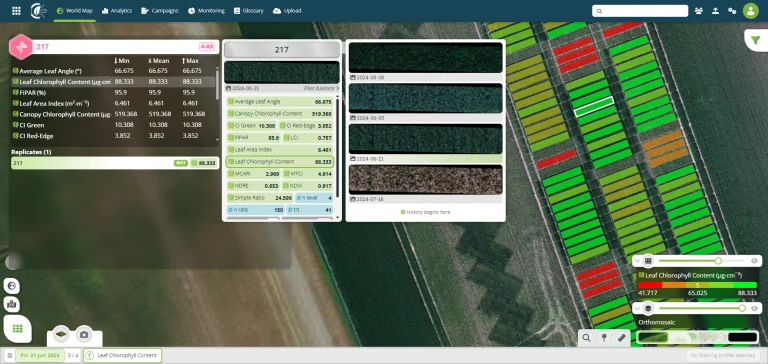Click the header search field
This screenshot has width=768, height=364.
point(640,11)
